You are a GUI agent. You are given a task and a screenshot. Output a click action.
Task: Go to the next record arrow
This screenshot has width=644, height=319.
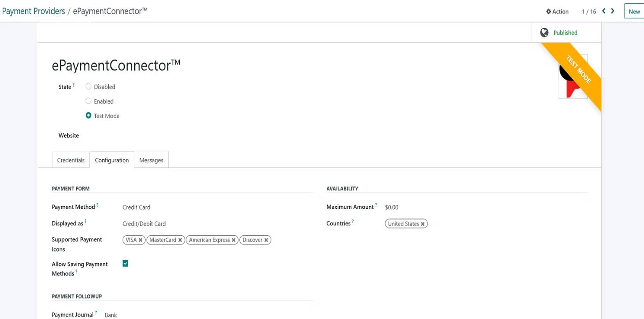click(613, 11)
